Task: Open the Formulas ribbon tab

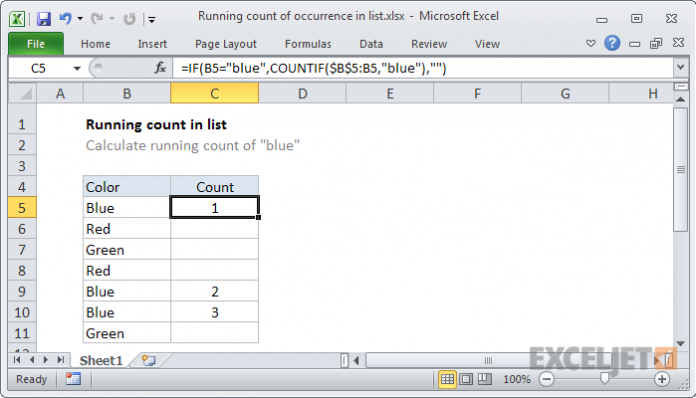Action: pyautogui.click(x=308, y=44)
